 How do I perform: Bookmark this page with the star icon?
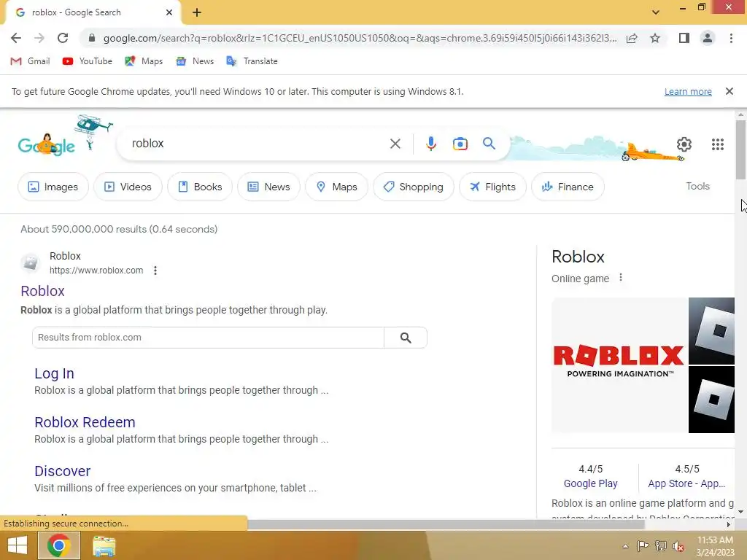click(x=655, y=38)
